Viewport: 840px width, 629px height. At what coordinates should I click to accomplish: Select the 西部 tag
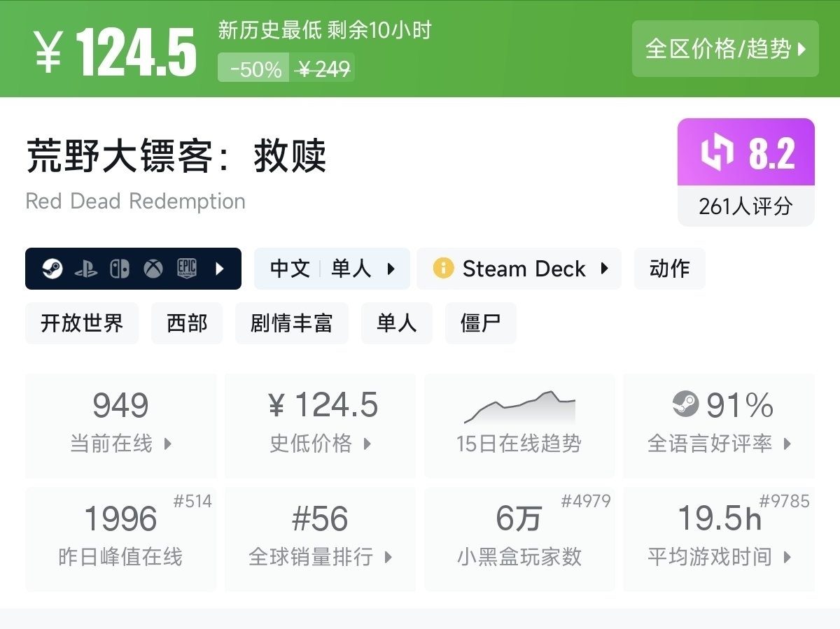(x=187, y=323)
